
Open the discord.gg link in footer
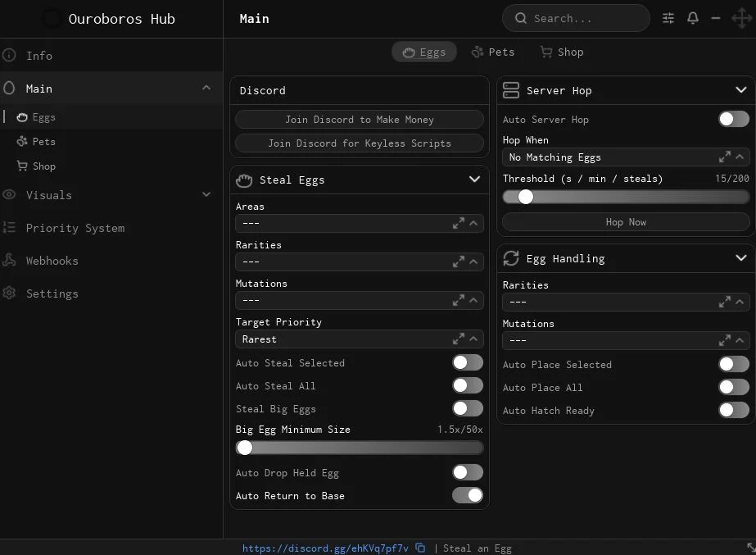tap(325, 548)
